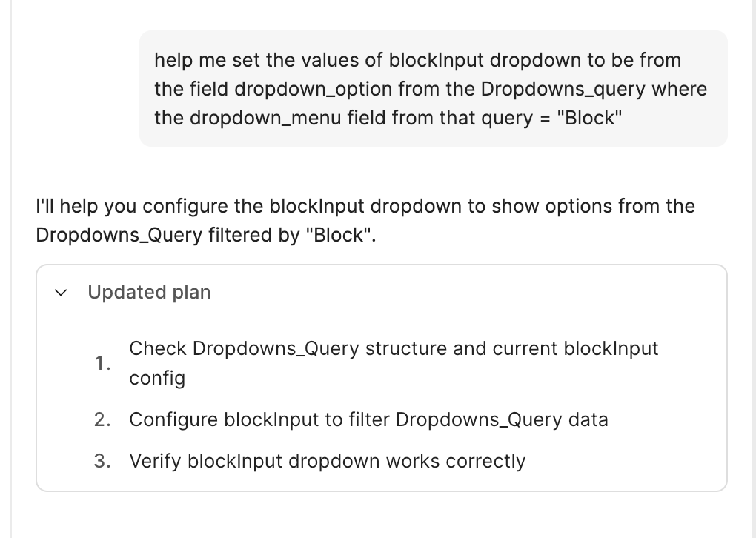
Task: Collapse the Updated plan chevron
Action: point(62,293)
